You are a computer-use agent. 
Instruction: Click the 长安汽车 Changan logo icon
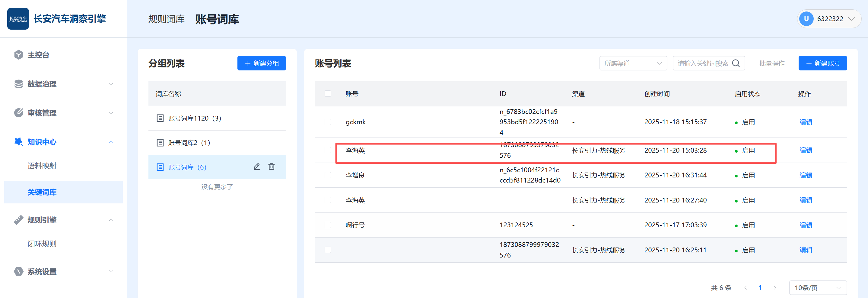click(18, 19)
